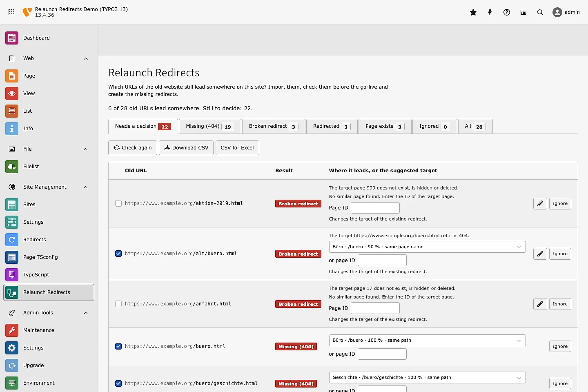Open the Maintenance module icon
The height and width of the screenshot is (392, 588).
tap(12, 330)
